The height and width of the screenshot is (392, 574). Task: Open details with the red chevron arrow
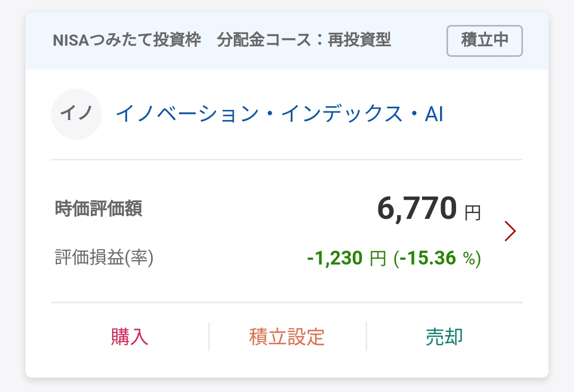510,231
